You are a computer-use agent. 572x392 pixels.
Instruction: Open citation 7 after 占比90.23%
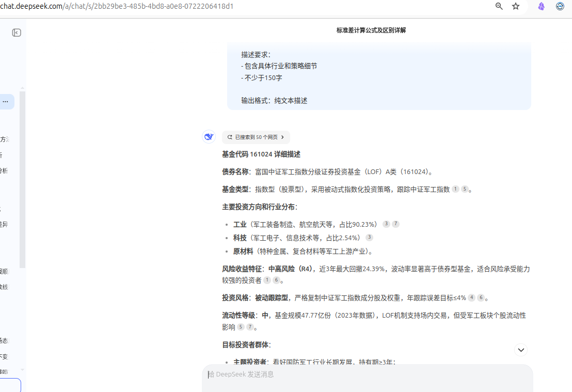pyautogui.click(x=395, y=224)
